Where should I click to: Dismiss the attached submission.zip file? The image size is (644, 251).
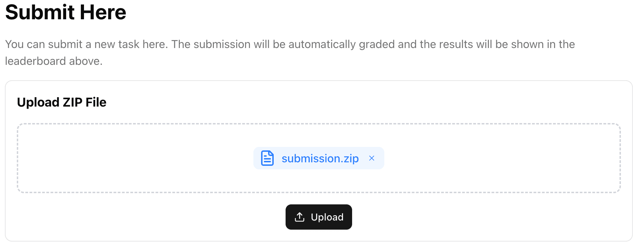pos(372,158)
